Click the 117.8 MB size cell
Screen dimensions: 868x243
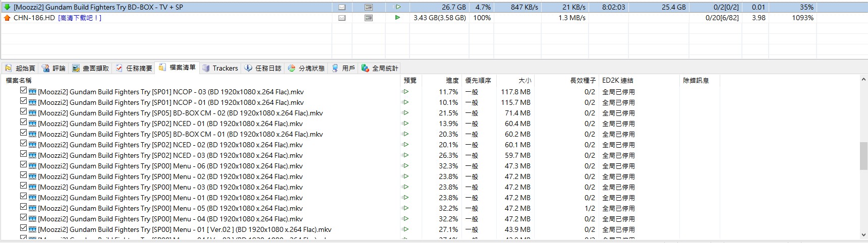pos(515,92)
